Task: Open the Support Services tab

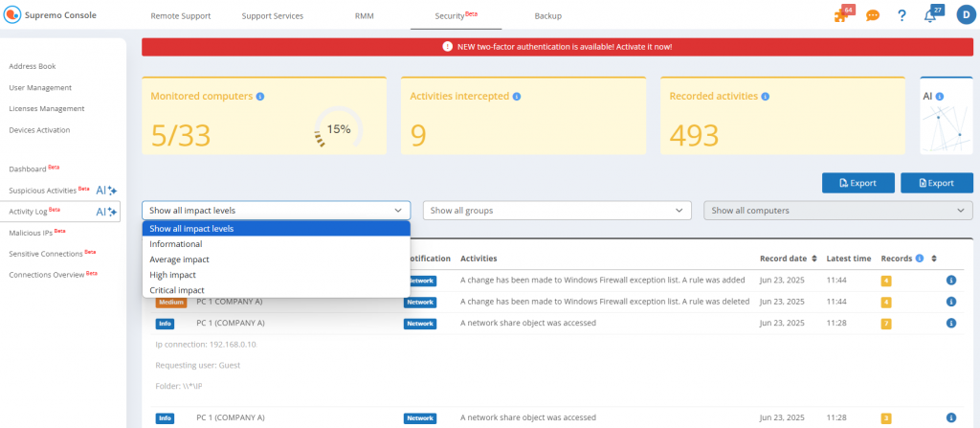Action: click(x=273, y=15)
